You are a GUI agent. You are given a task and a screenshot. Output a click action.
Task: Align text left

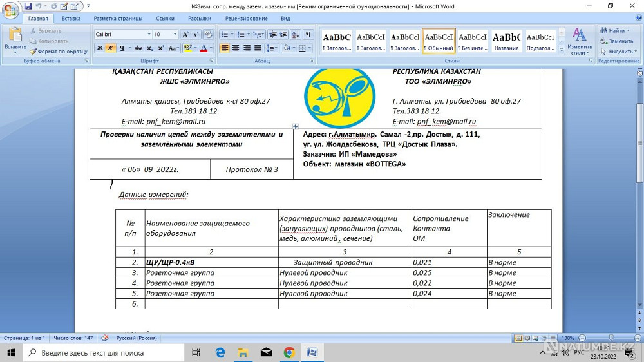[x=224, y=48]
